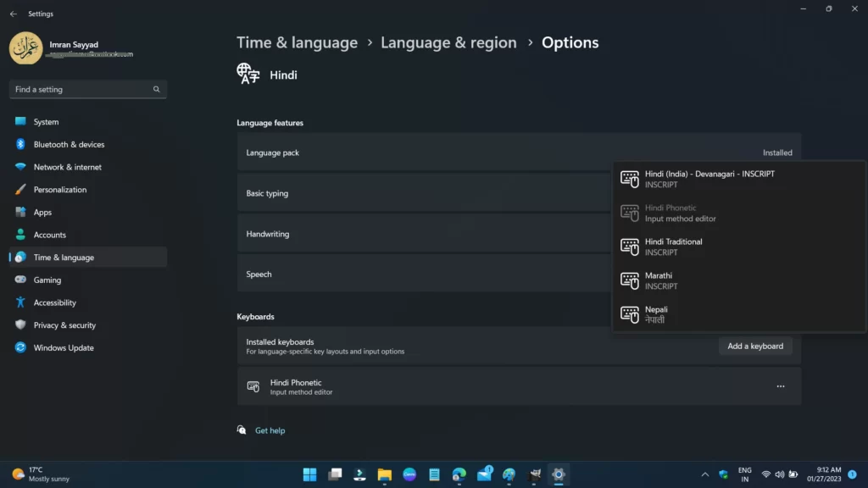Screen dimensions: 868x488
Task: Choose the Marathi INSCRIPT keyboard
Action: tap(738, 280)
